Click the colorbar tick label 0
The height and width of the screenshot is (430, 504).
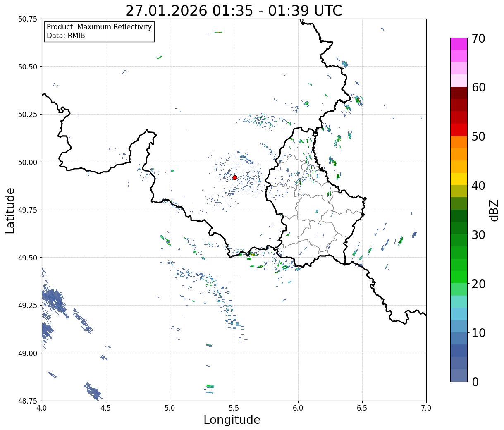point(475,382)
